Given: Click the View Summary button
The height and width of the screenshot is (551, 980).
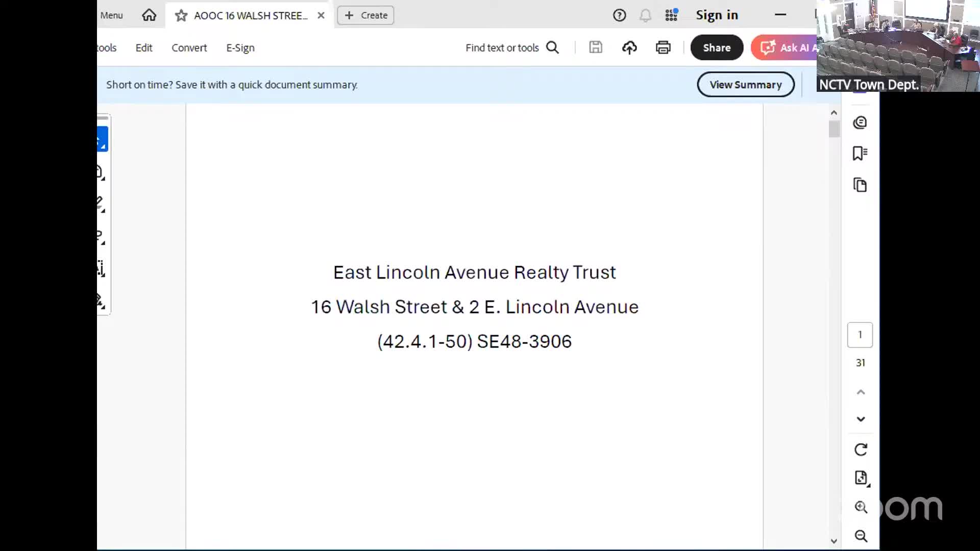Looking at the screenshot, I should [745, 84].
